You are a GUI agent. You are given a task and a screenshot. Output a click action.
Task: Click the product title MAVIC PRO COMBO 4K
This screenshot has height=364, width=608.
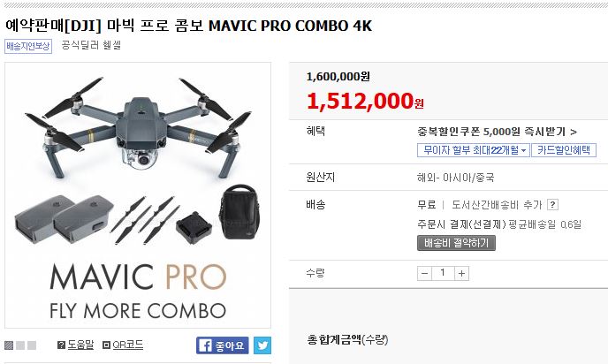click(x=189, y=26)
